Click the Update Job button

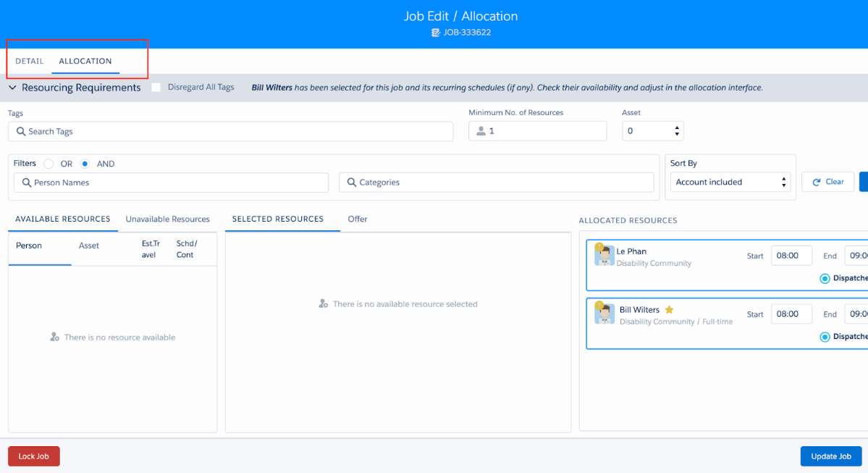[x=830, y=456]
